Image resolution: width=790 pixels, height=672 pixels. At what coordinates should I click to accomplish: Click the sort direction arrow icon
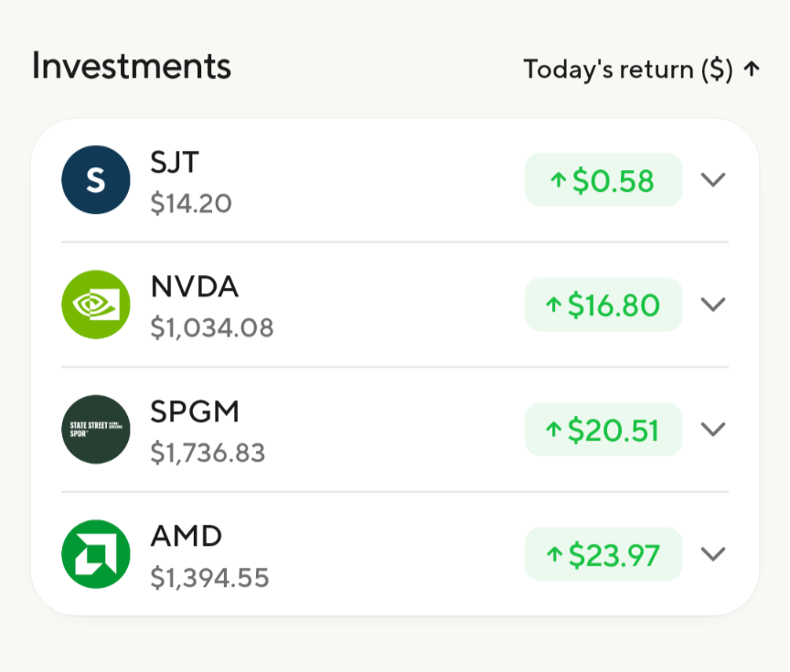click(752, 69)
